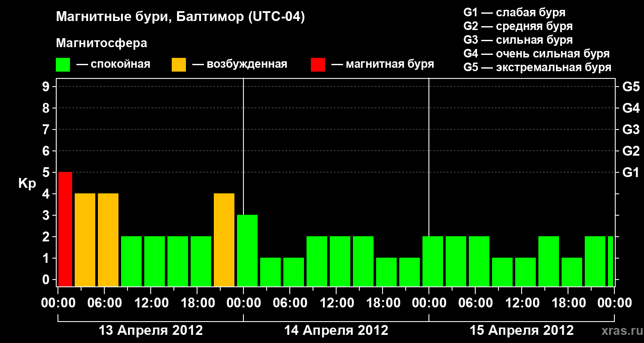Click the orange 'возбужденная' legend swatch

coord(179,65)
